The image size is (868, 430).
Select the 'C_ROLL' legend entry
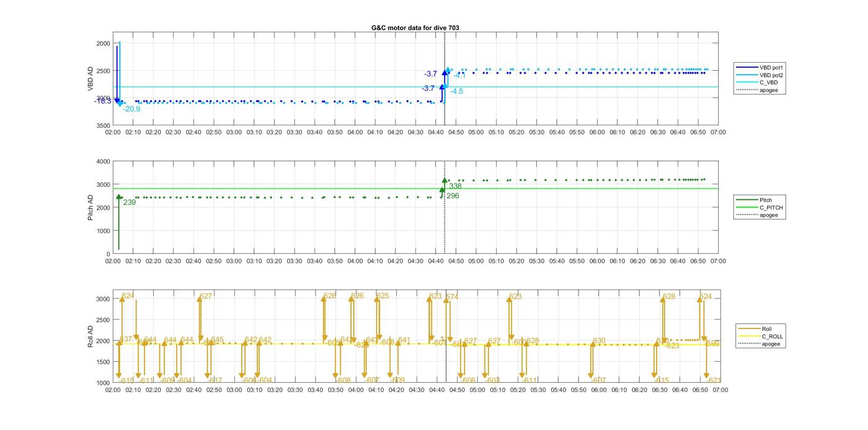pyautogui.click(x=773, y=336)
